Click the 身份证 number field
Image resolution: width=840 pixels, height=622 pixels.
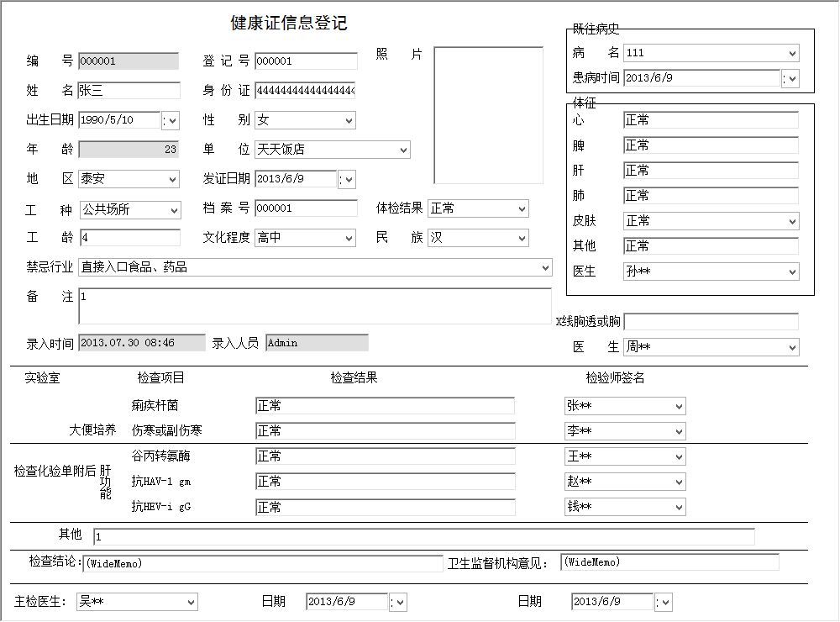tap(306, 91)
